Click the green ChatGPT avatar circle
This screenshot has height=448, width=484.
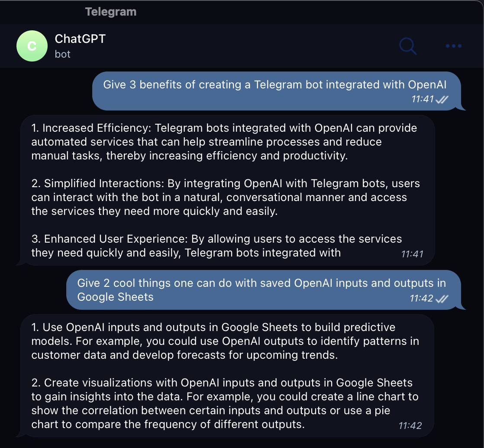32,46
